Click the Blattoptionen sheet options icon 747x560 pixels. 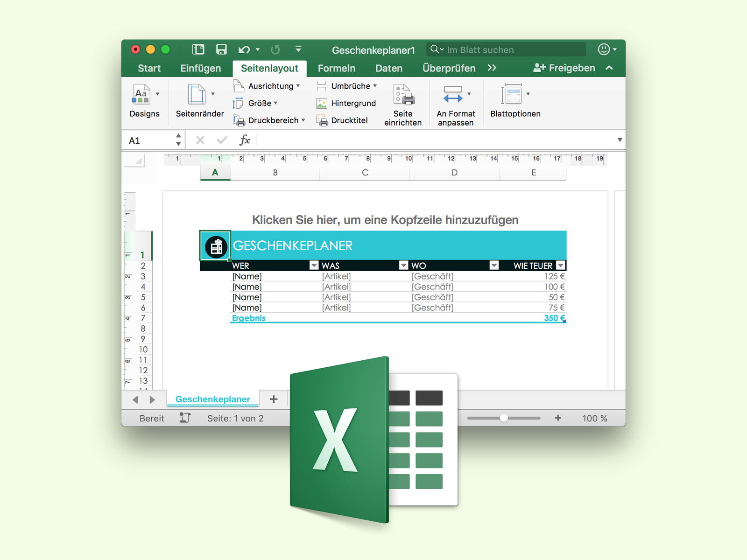coord(512,94)
